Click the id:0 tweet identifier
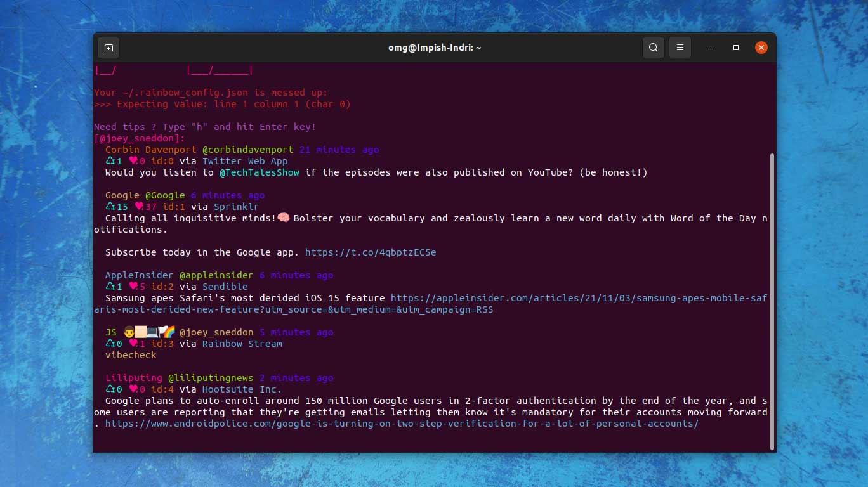 tap(162, 161)
